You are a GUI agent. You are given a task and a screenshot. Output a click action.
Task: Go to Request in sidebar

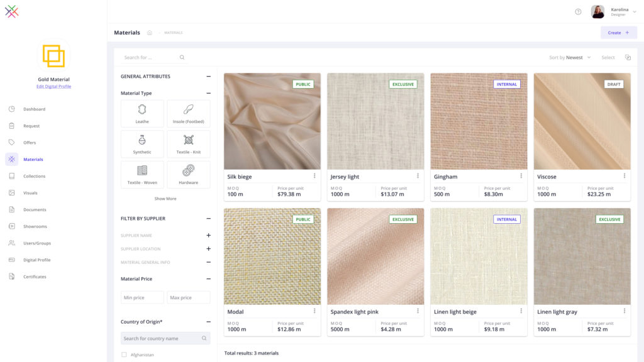(x=31, y=126)
